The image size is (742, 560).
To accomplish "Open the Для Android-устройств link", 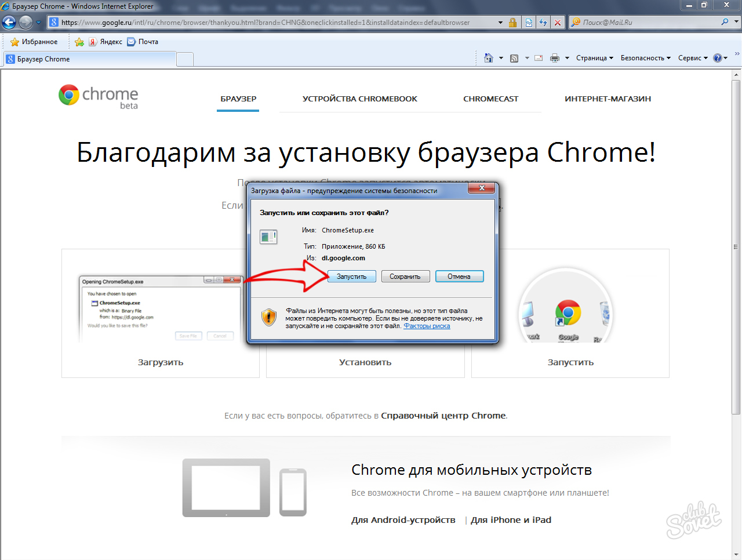I will point(403,520).
